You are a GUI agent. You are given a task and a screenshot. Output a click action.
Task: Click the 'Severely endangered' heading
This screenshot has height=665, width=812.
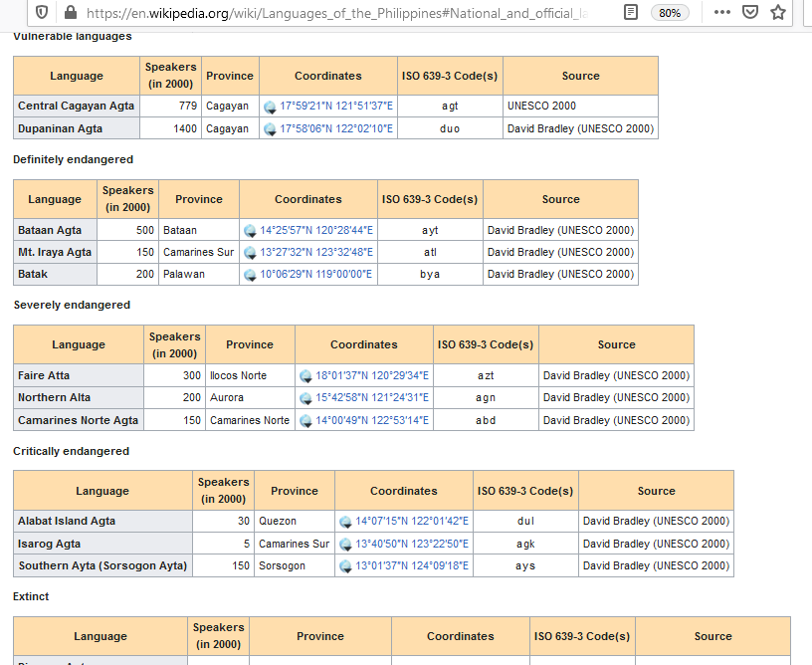point(72,305)
